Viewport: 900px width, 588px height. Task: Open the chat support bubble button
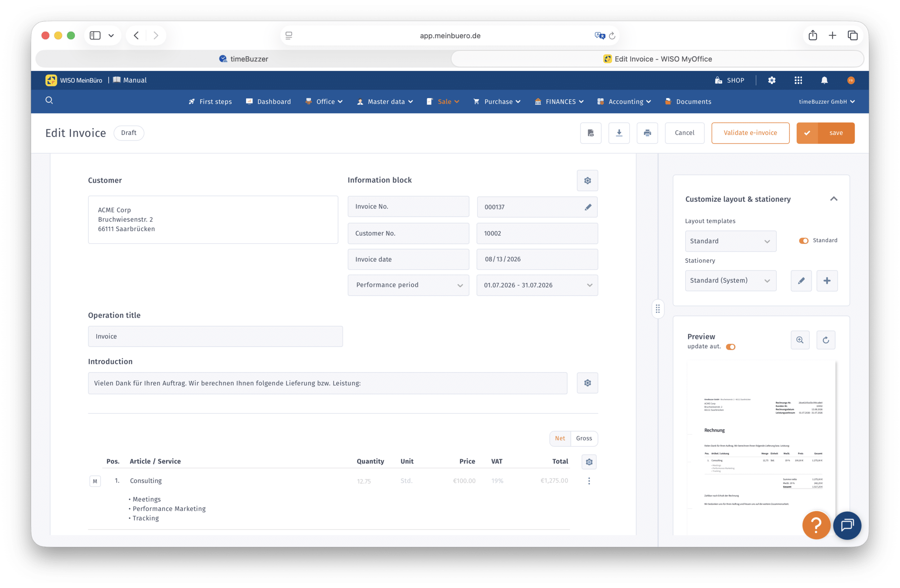(847, 525)
